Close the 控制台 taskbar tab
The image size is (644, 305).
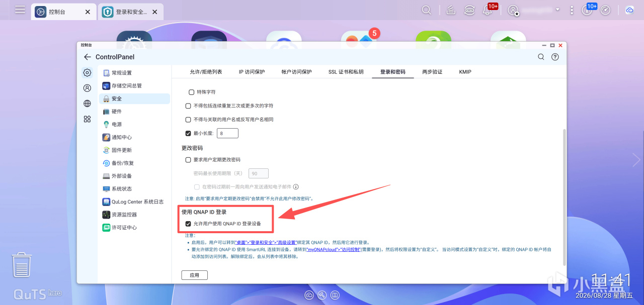(x=88, y=12)
